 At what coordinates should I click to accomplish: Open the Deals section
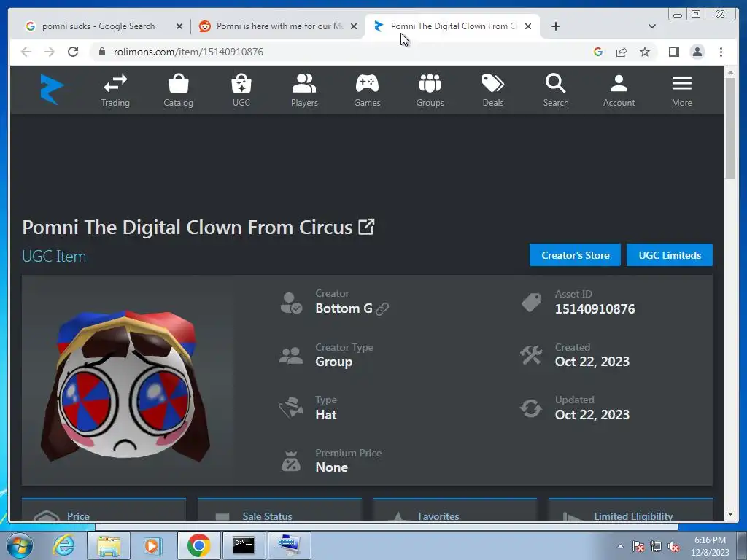click(x=492, y=90)
